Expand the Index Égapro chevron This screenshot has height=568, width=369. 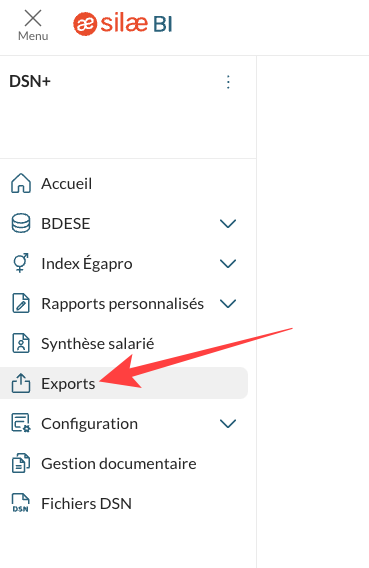click(228, 263)
